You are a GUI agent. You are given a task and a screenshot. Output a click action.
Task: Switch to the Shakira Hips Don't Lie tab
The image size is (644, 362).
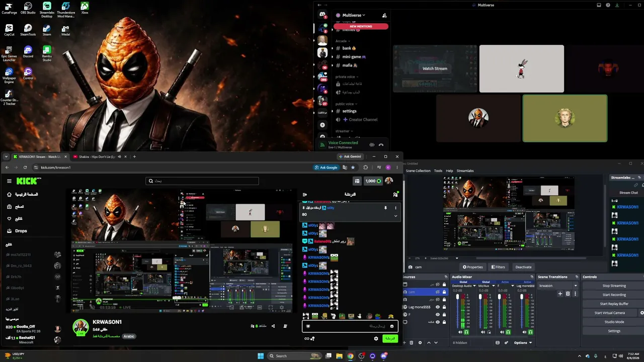click(98, 157)
